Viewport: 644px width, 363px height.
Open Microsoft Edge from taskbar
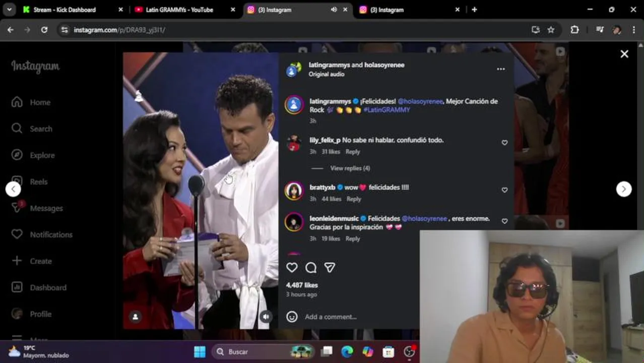[347, 351]
